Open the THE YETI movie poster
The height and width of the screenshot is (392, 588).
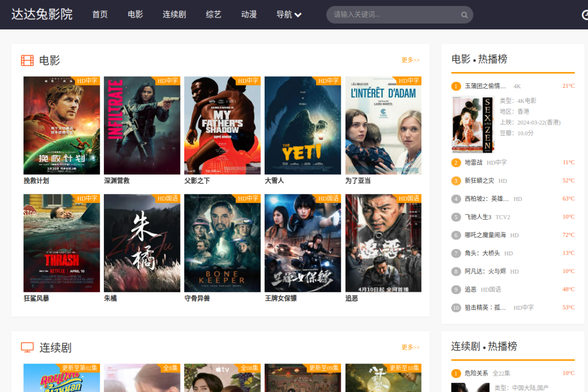303,125
